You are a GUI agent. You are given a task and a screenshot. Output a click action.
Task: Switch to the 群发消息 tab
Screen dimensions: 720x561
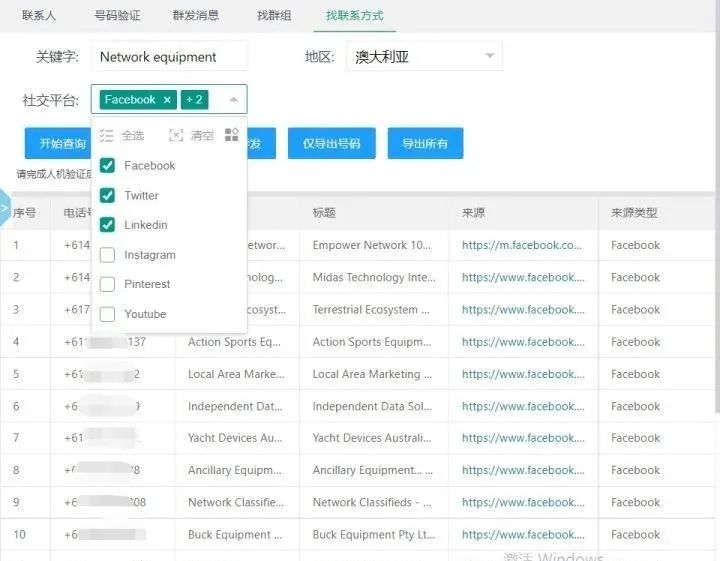coord(196,16)
